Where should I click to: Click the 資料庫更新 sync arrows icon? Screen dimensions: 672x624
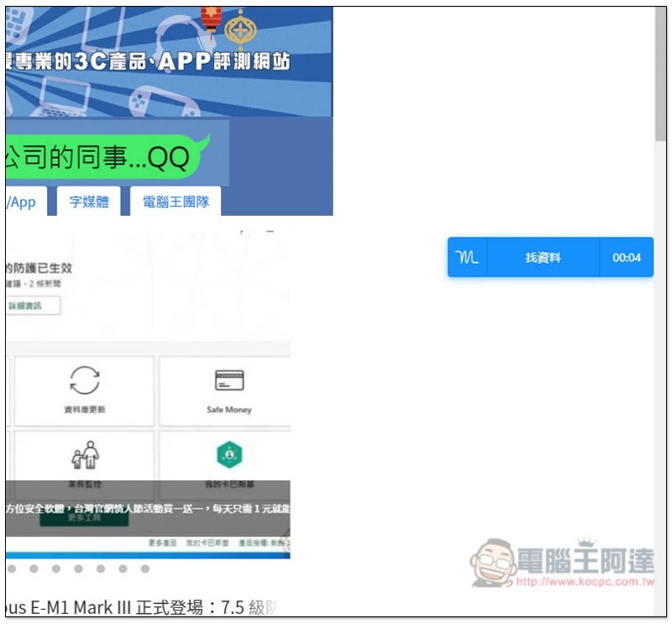84,380
